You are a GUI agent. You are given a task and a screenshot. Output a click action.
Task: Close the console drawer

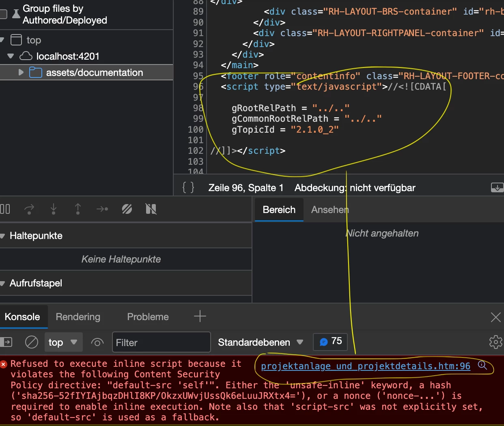pyautogui.click(x=495, y=317)
